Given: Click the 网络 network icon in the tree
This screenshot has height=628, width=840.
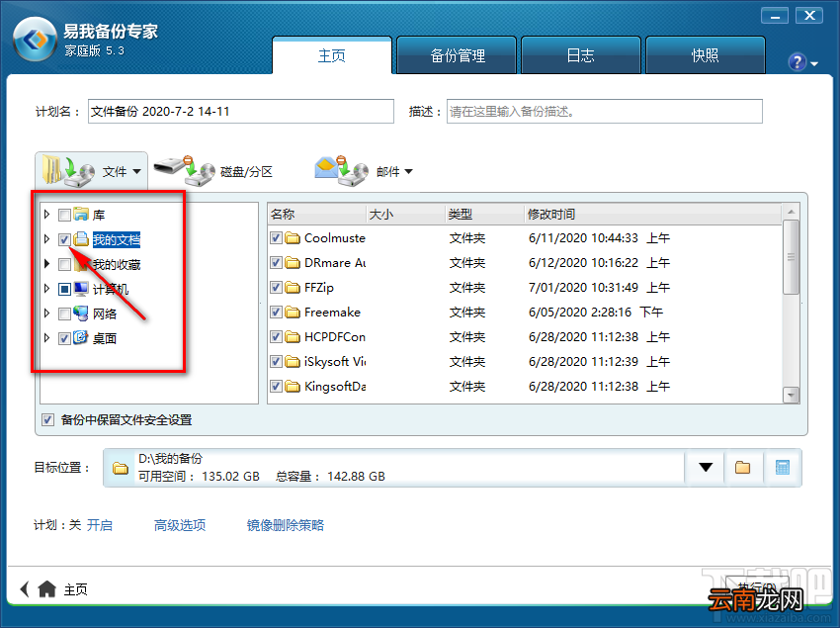Looking at the screenshot, I should tap(81, 314).
